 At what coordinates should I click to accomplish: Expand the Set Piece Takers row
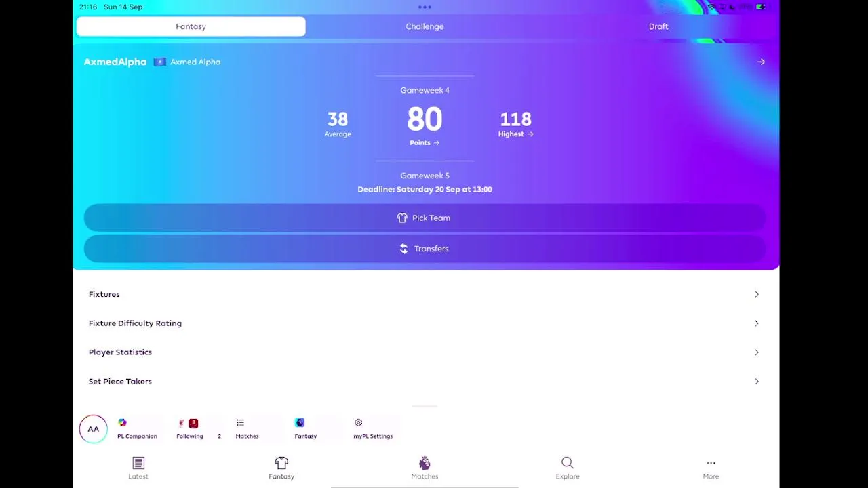[425, 381]
